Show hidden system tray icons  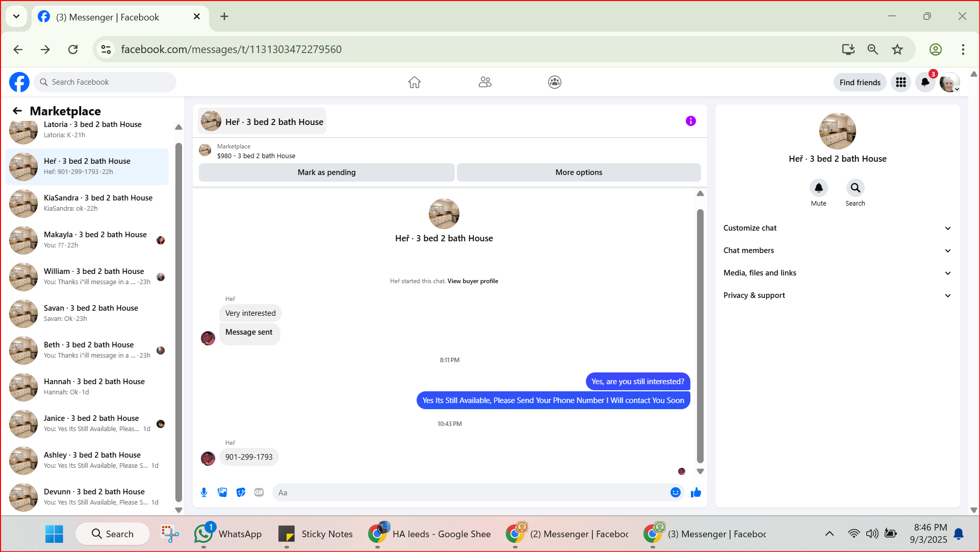coord(830,534)
